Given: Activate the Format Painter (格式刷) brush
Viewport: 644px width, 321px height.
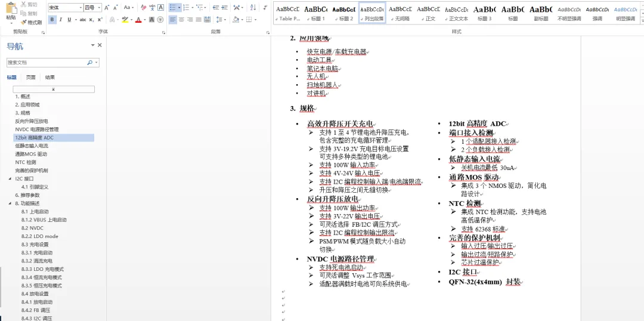Looking at the screenshot, I should point(24,22).
